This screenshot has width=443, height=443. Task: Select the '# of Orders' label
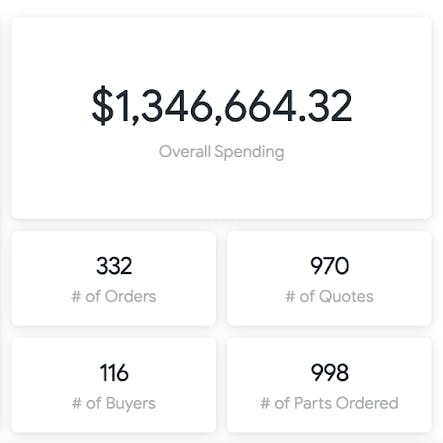(x=114, y=296)
